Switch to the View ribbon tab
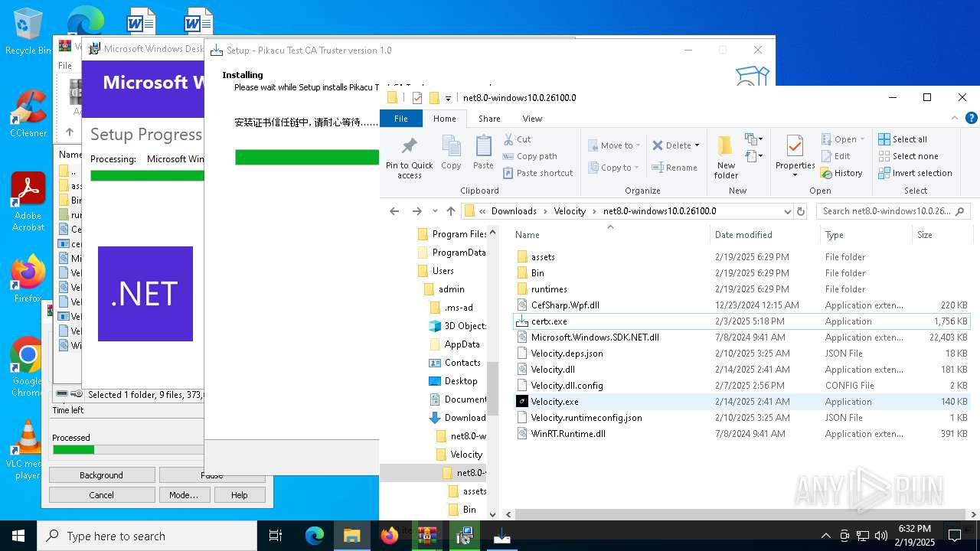This screenshot has height=551, width=980. (x=532, y=119)
